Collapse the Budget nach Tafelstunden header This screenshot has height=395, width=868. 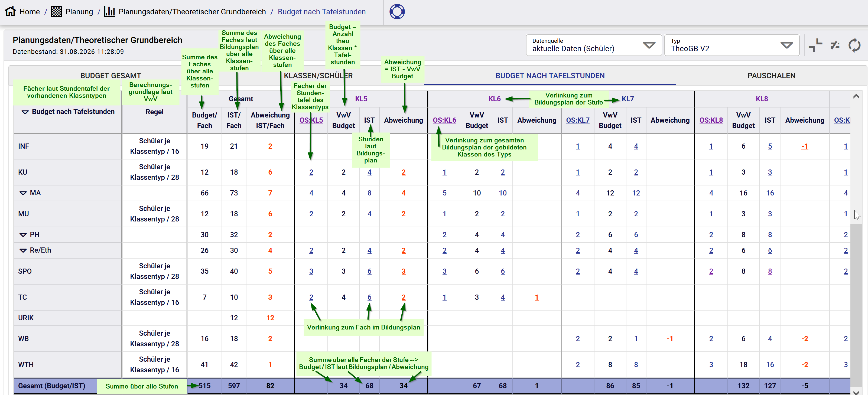25,112
